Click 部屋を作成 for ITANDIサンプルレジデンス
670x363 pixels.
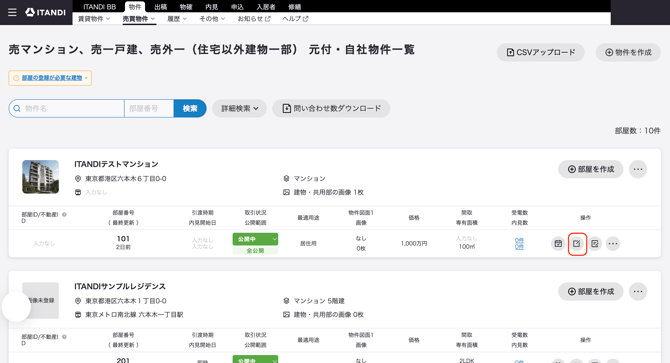tap(591, 291)
